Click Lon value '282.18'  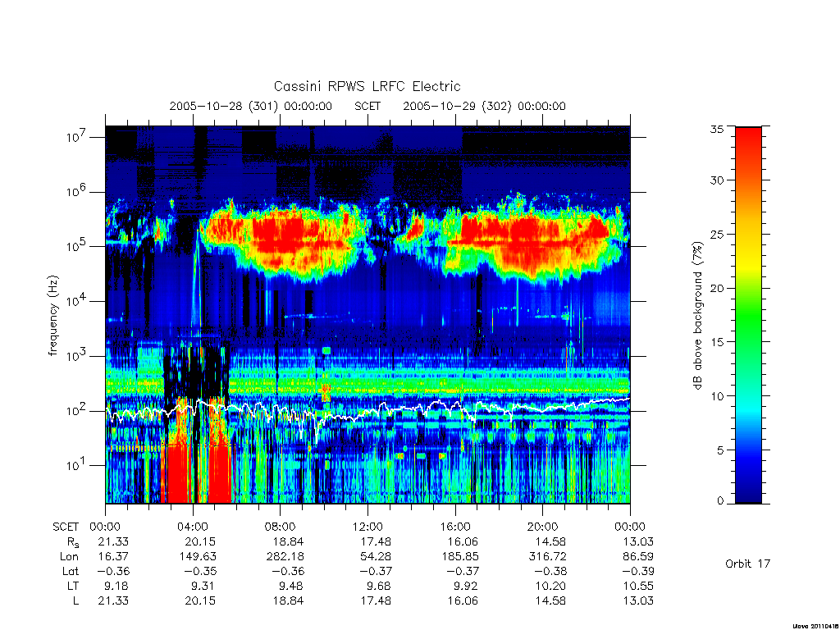pyautogui.click(x=285, y=557)
